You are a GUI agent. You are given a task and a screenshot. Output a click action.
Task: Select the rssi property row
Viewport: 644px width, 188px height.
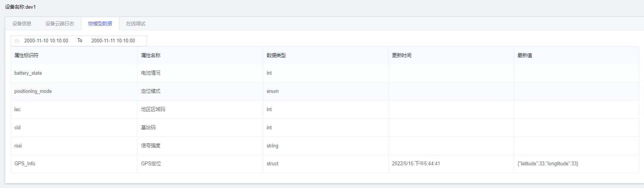click(18, 146)
